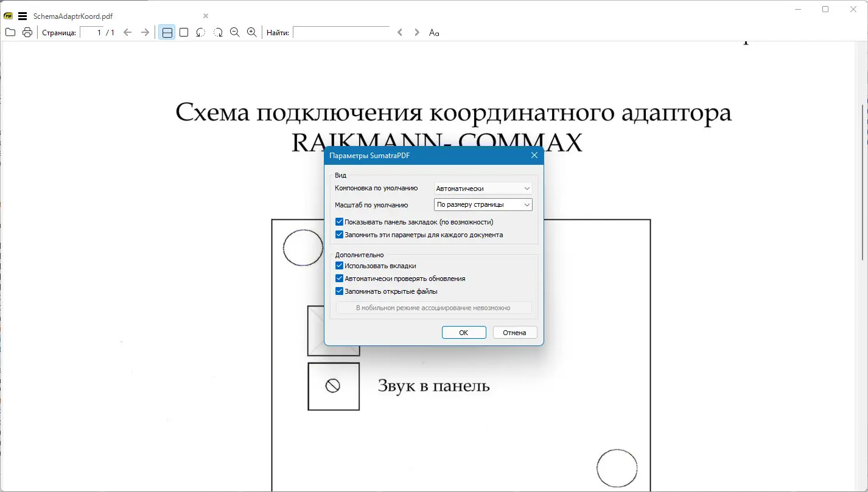This screenshot has height=492, width=868.
Task: Rotate the page counterclockwise
Action: (x=201, y=32)
